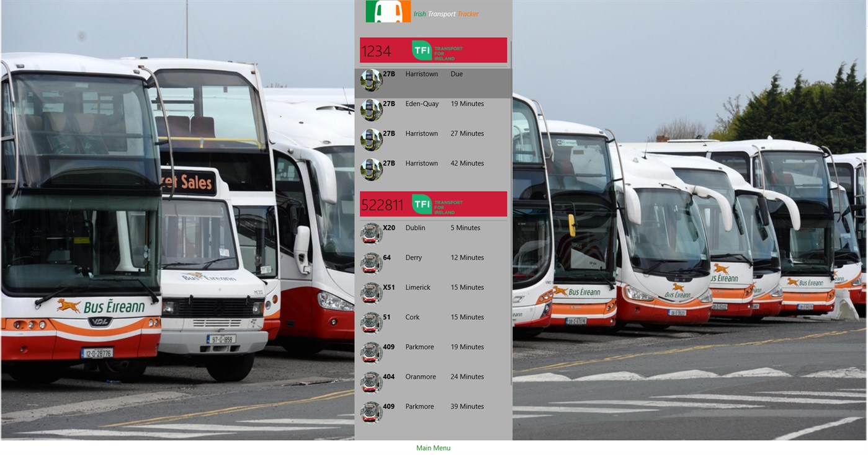
Task: Expand the stop 1234 header banner
Action: pos(433,50)
